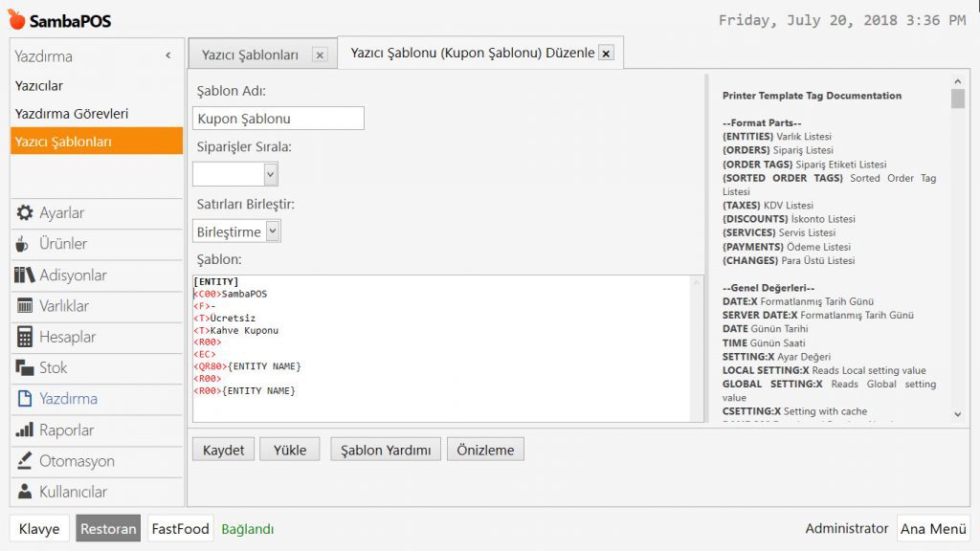Click the documentation panel scrollbar thumb
980x551 pixels.
click(958, 99)
